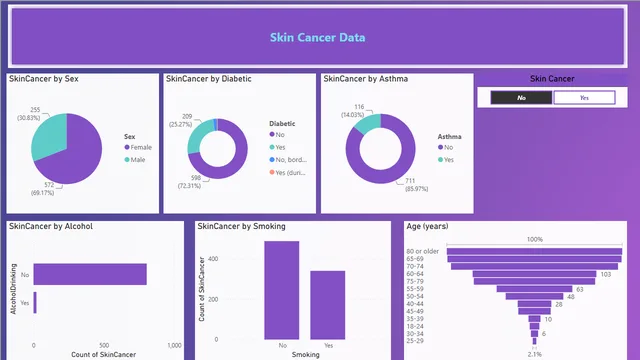The image size is (640, 360).
Task: Click the 'SkinCancer by Alcohol' chart title
Action: point(51,226)
